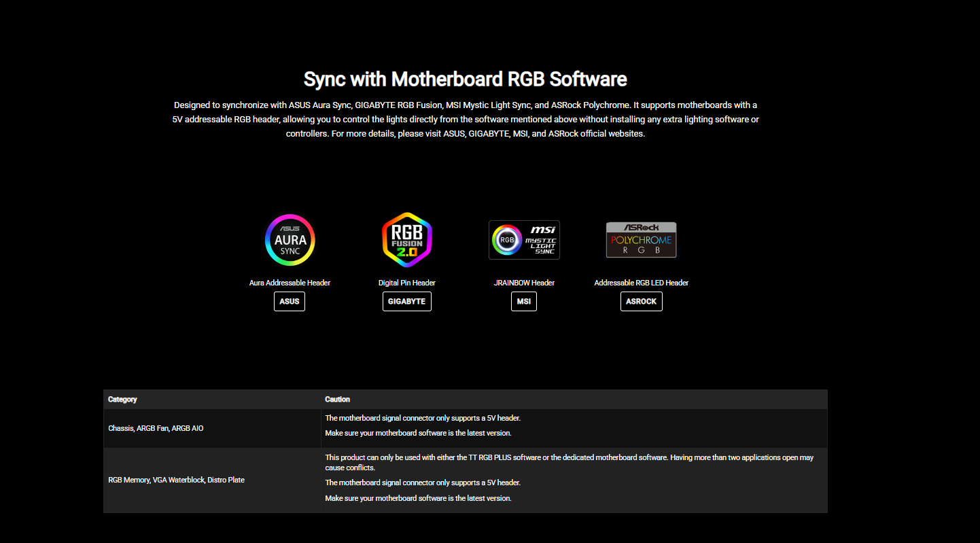Image resolution: width=980 pixels, height=543 pixels.
Task: Click the RGB Fusion 2.0 logo
Action: [406, 240]
